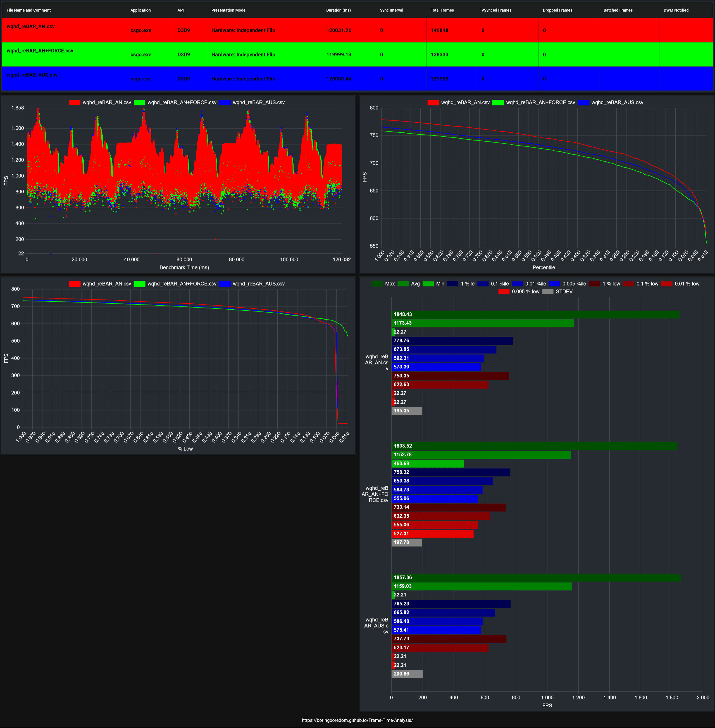
Task: Hide the Avg series in bar chart legend
Action: tap(403, 284)
